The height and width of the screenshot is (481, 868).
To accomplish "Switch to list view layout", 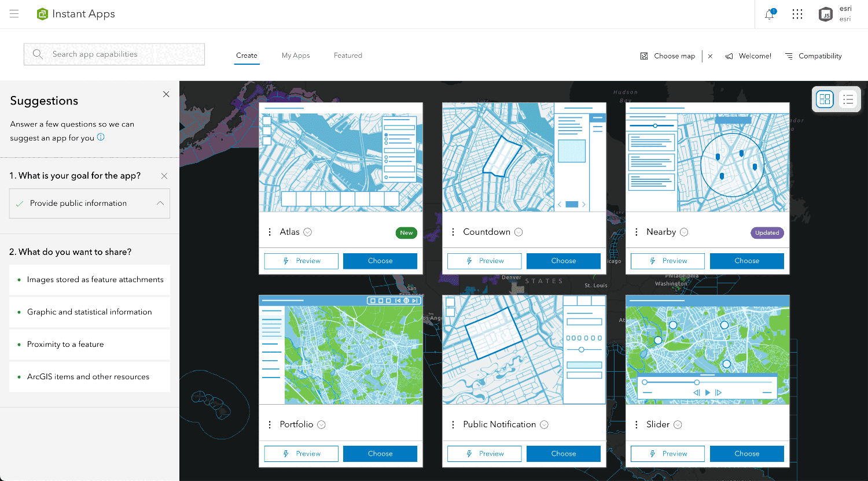I will coord(848,99).
